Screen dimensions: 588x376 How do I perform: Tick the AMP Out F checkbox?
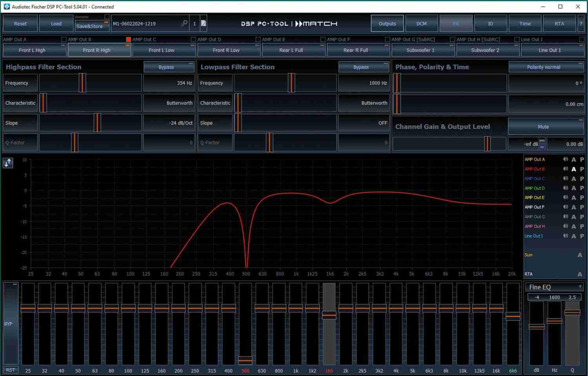[x=387, y=39]
